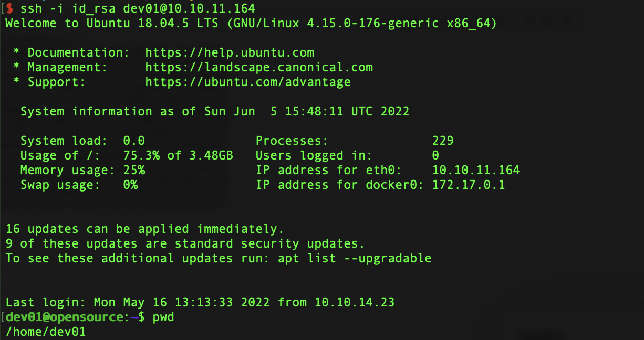This screenshot has height=340, width=644.
Task: Click the 'apt list --upgradable' command text
Action: pos(355,258)
